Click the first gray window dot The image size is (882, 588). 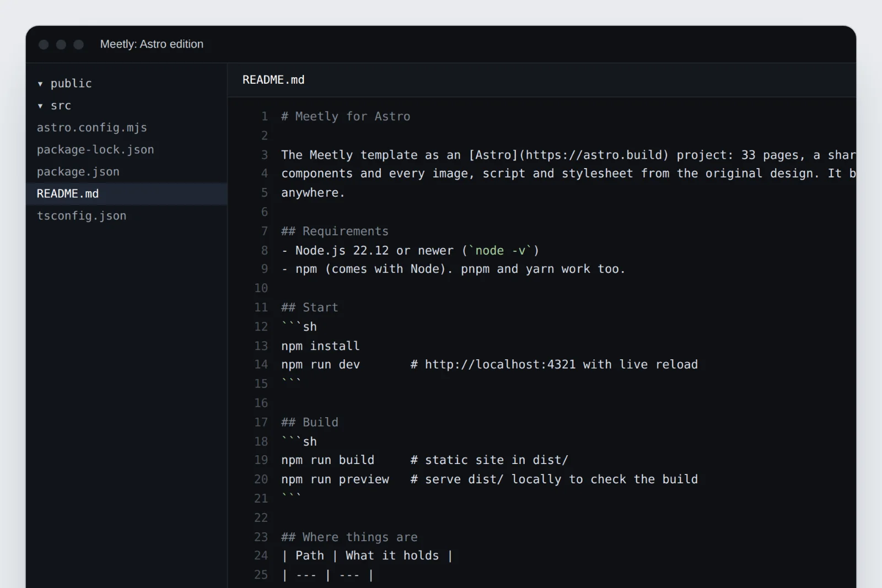tap(44, 44)
